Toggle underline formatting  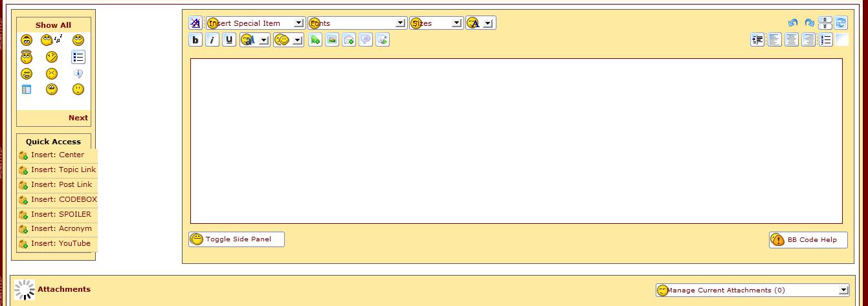(229, 40)
